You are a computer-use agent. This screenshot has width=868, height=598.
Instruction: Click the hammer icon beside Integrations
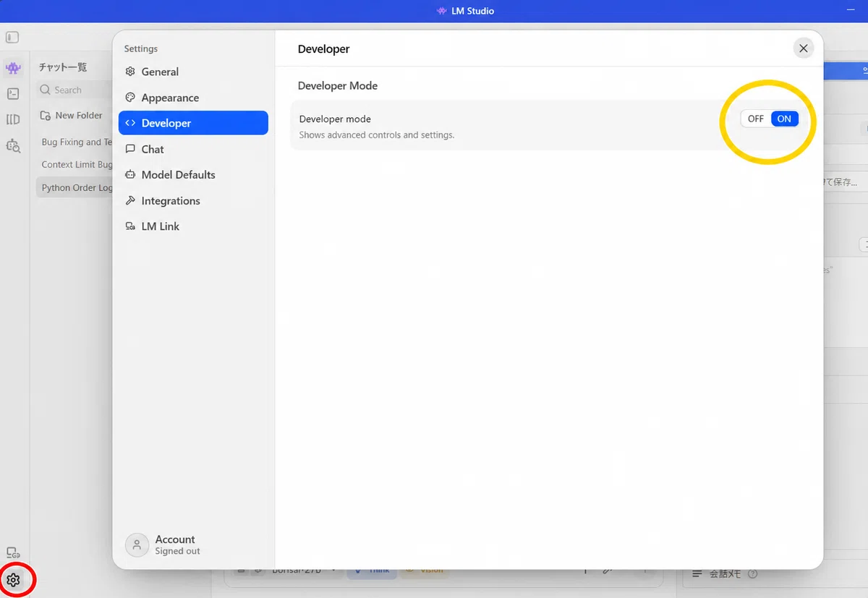click(x=130, y=200)
